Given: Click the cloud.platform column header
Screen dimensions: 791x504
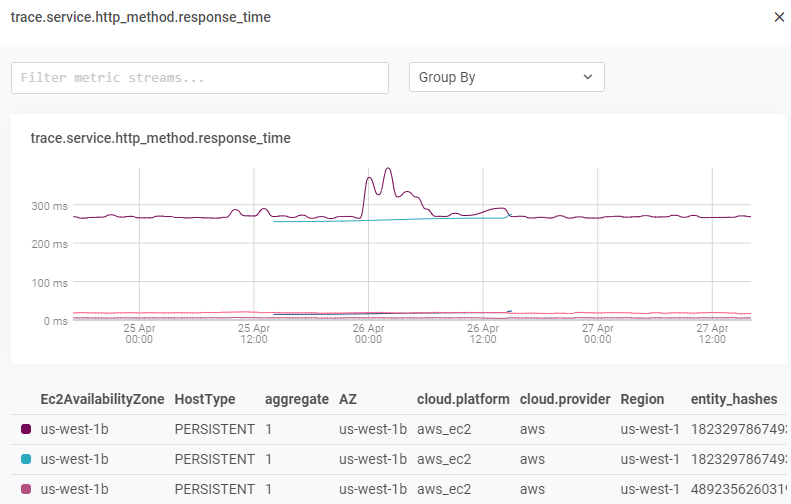Looking at the screenshot, I should (x=463, y=399).
